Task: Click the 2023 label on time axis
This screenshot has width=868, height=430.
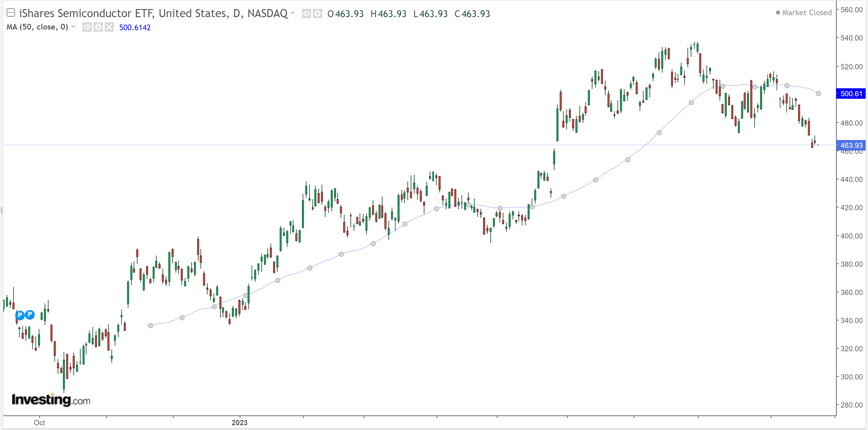Action: click(240, 423)
